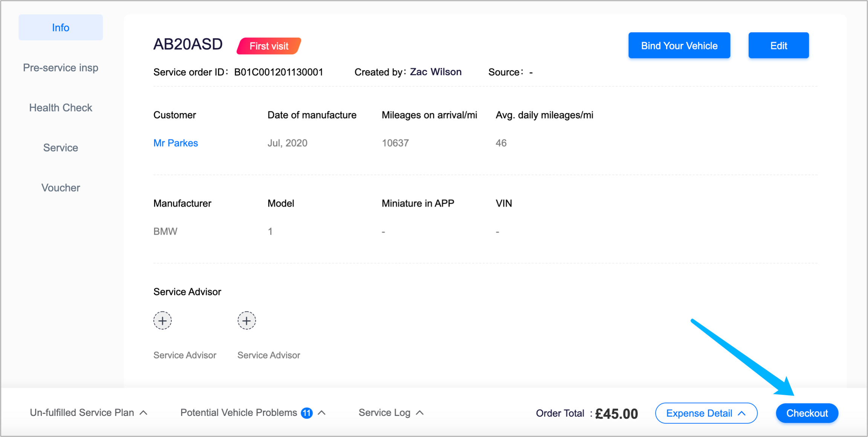Click the Checkout button
Viewport: 868px width, 437px height.
pyautogui.click(x=807, y=413)
